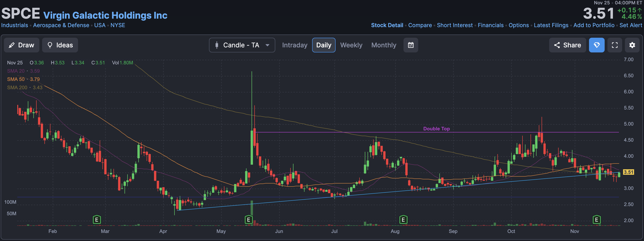Image resolution: width=644 pixels, height=241 pixels.
Task: Click the USA country link
Action: (100, 25)
